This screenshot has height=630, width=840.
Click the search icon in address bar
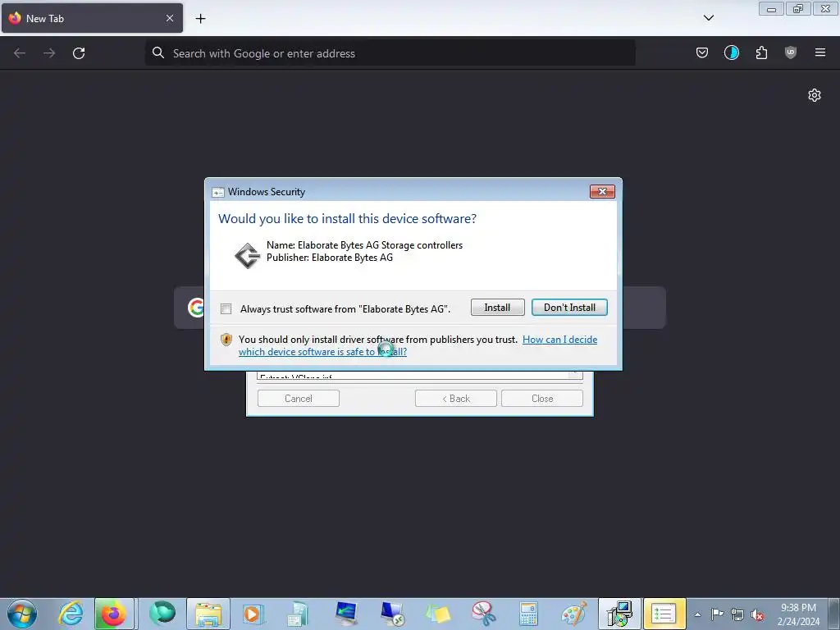click(x=158, y=52)
